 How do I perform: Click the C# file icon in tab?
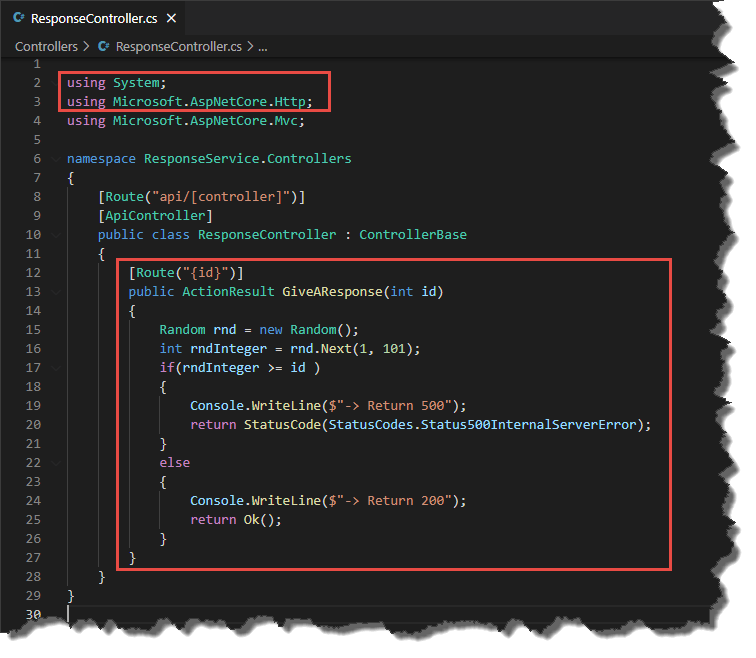19,18
